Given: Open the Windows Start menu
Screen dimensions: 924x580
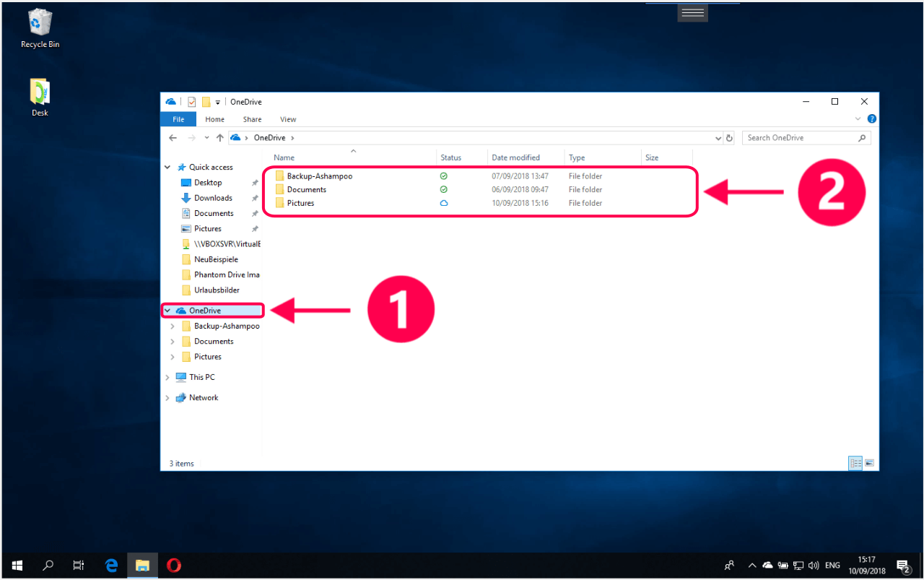Looking at the screenshot, I should pyautogui.click(x=17, y=566).
